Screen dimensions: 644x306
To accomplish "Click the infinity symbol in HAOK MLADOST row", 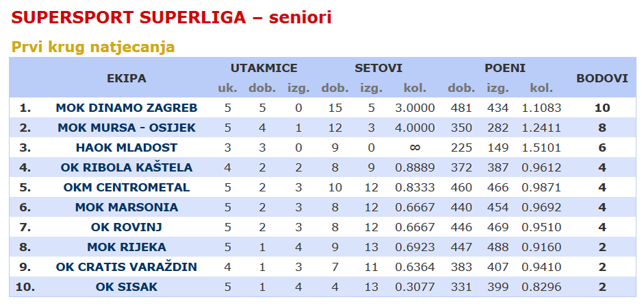I will click(414, 148).
